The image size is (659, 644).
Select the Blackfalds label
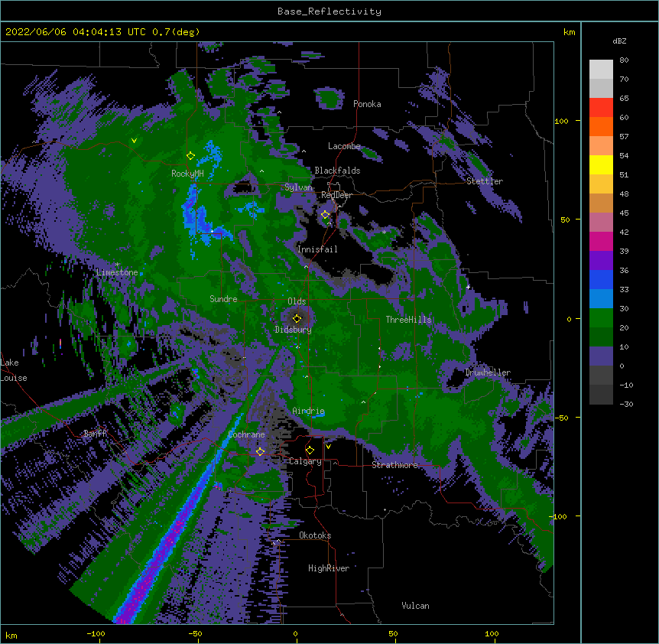pyautogui.click(x=337, y=171)
